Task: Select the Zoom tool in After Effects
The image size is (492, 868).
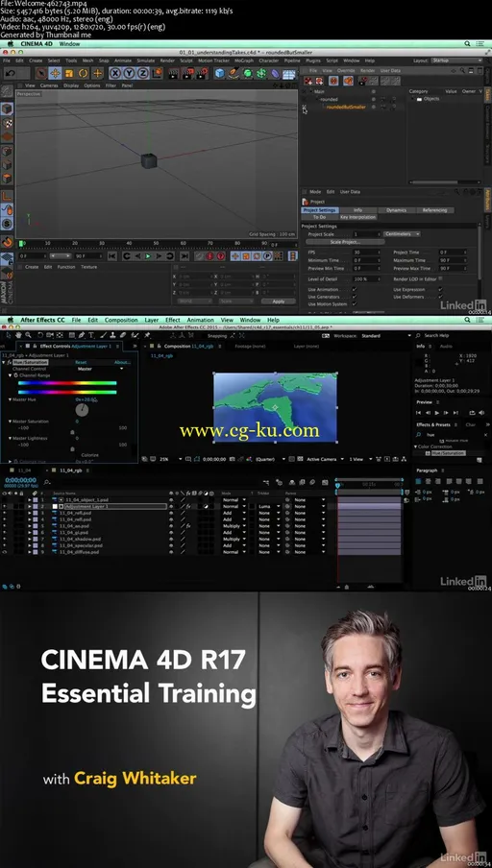Action: pos(28,335)
